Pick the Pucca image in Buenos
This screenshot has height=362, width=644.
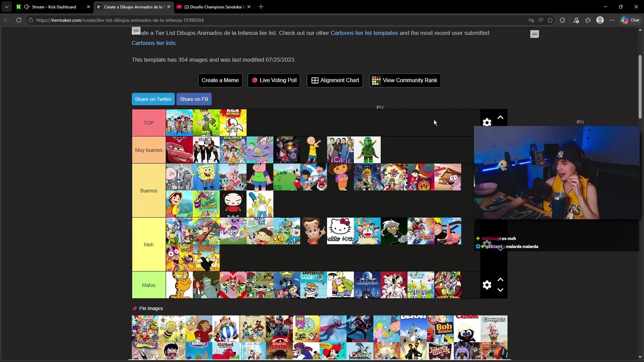pyautogui.click(x=233, y=204)
